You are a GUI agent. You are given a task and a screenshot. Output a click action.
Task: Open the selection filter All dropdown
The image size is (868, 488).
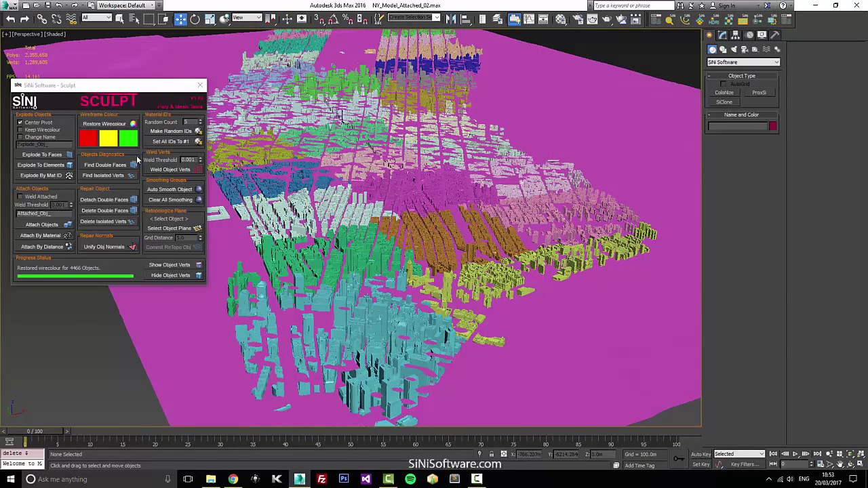coord(97,18)
